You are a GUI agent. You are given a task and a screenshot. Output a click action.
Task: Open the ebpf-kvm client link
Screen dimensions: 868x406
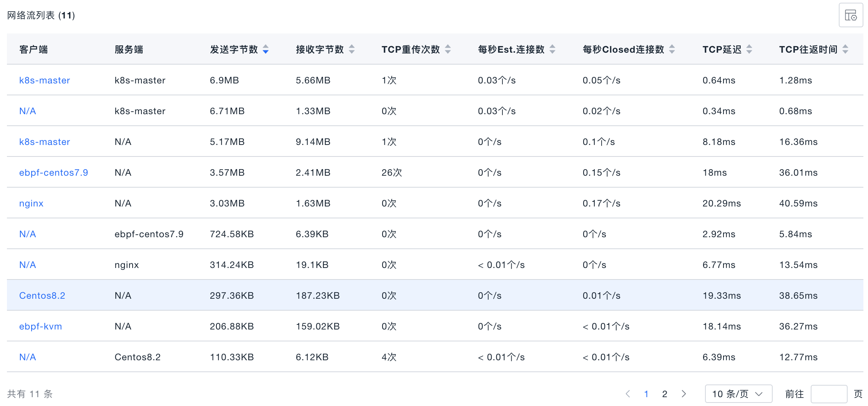tap(40, 326)
